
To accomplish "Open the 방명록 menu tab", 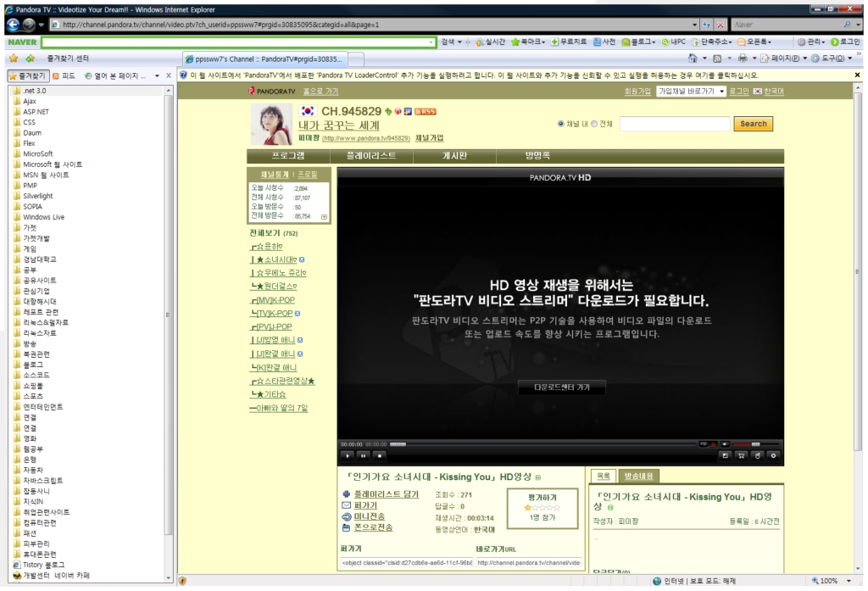I will tap(537, 156).
